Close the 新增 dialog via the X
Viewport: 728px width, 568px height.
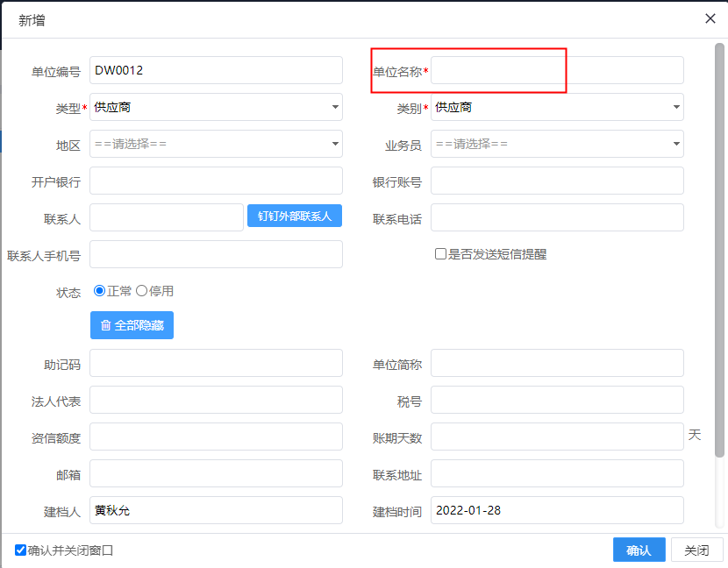pos(710,18)
